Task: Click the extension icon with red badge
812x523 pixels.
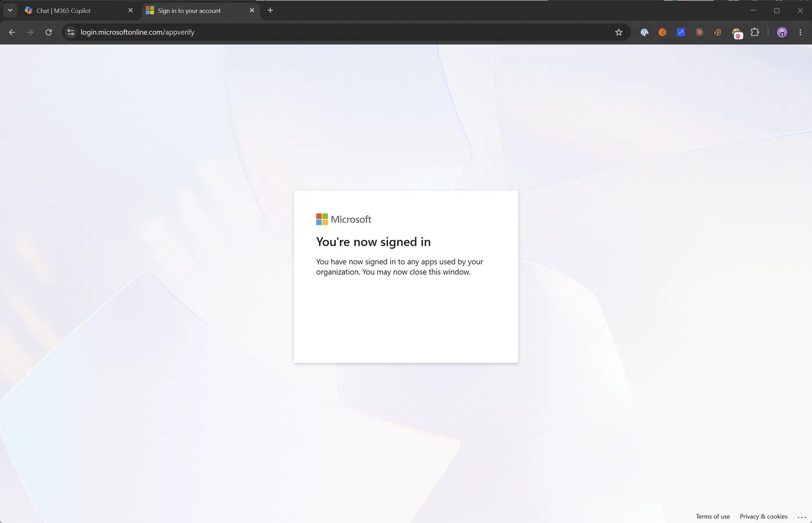Action: (x=737, y=33)
